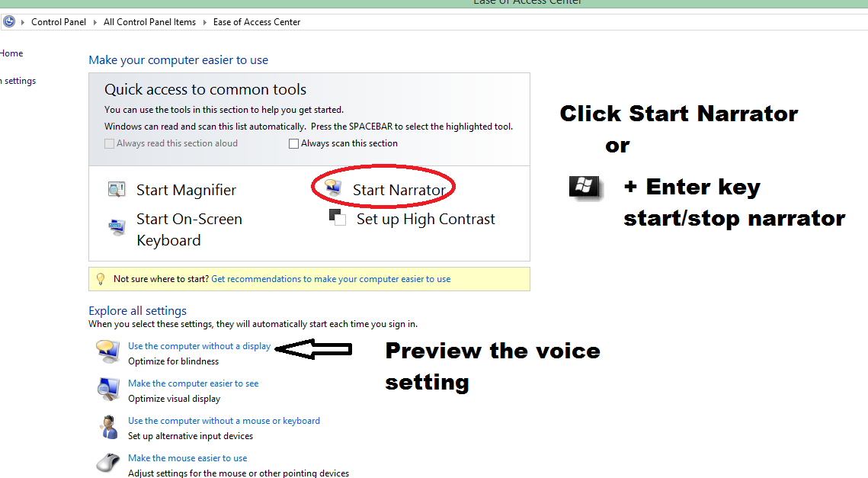Click the Start Magnifier icon
Screen dimensions: 868x478
(117, 190)
